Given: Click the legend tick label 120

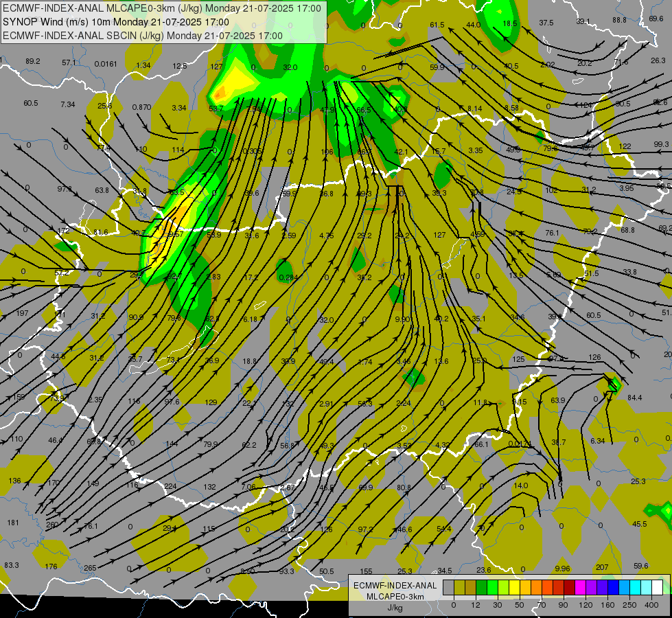Looking at the screenshot, I should (x=586, y=605).
